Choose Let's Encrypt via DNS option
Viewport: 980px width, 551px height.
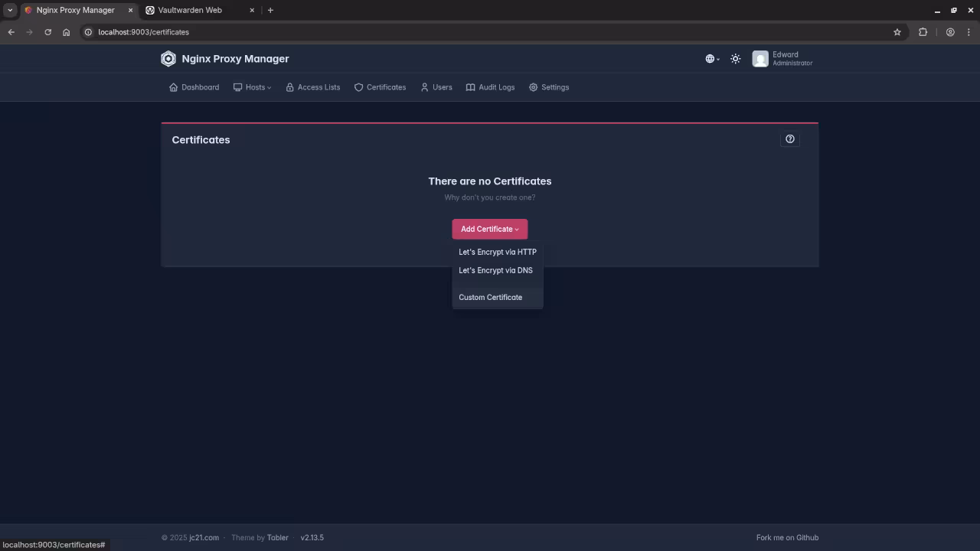(x=495, y=270)
